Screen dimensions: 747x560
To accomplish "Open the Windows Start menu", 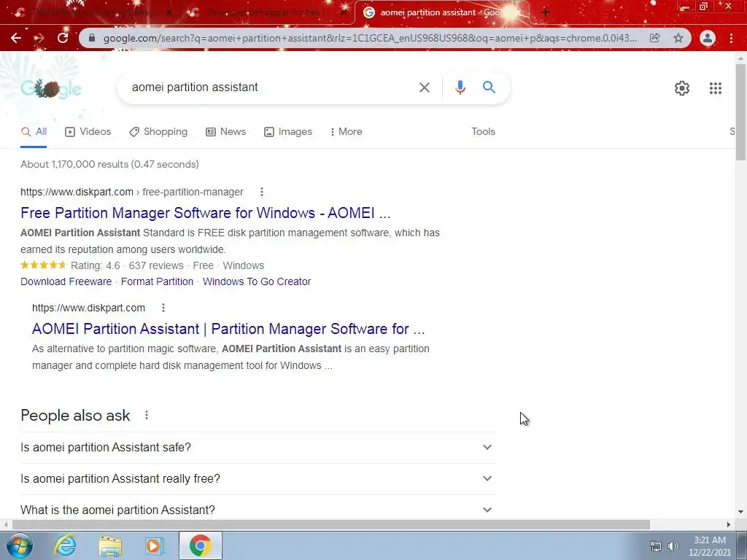I will (20, 545).
